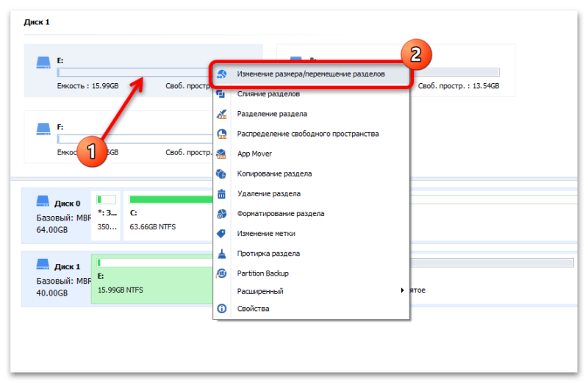
Task: Choose Изменение размера/перемещение разделов
Action: point(311,74)
